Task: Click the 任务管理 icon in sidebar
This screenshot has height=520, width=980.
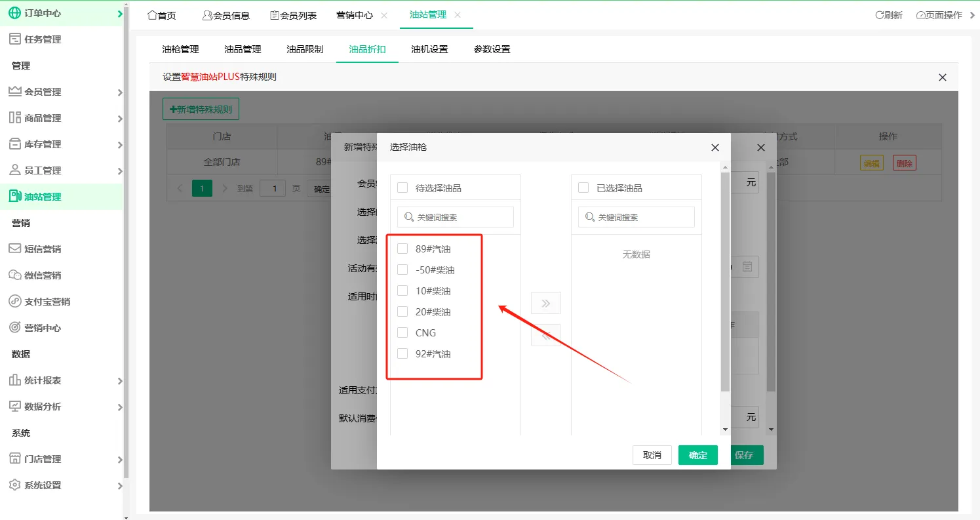Action: (x=14, y=39)
